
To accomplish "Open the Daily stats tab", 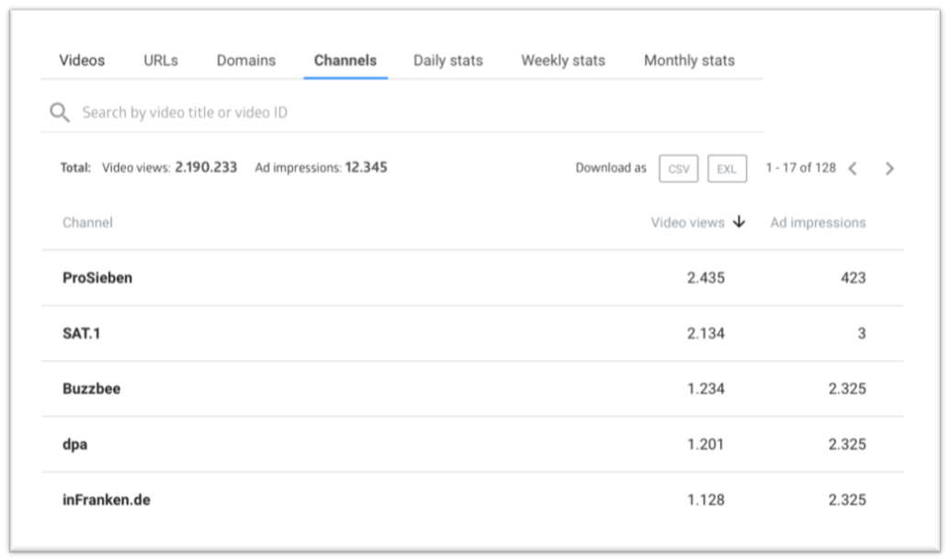I will tap(448, 61).
